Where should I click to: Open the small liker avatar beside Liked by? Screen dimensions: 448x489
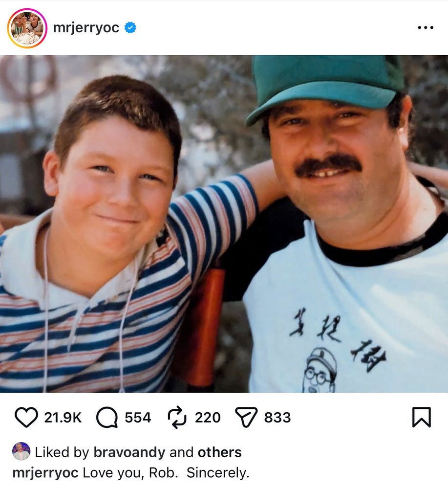pos(21,452)
